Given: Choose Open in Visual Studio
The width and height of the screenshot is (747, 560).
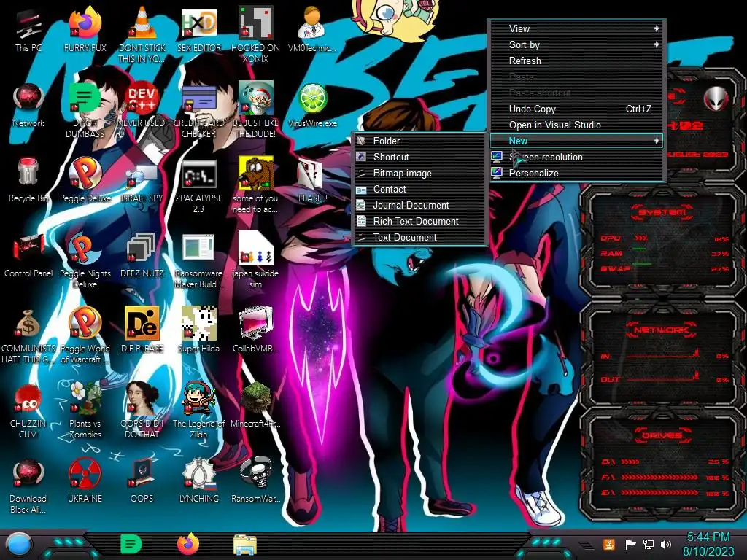Looking at the screenshot, I should pyautogui.click(x=577, y=125).
